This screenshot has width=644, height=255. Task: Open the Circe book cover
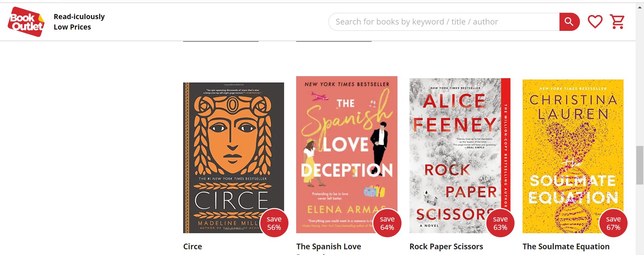tap(231, 151)
